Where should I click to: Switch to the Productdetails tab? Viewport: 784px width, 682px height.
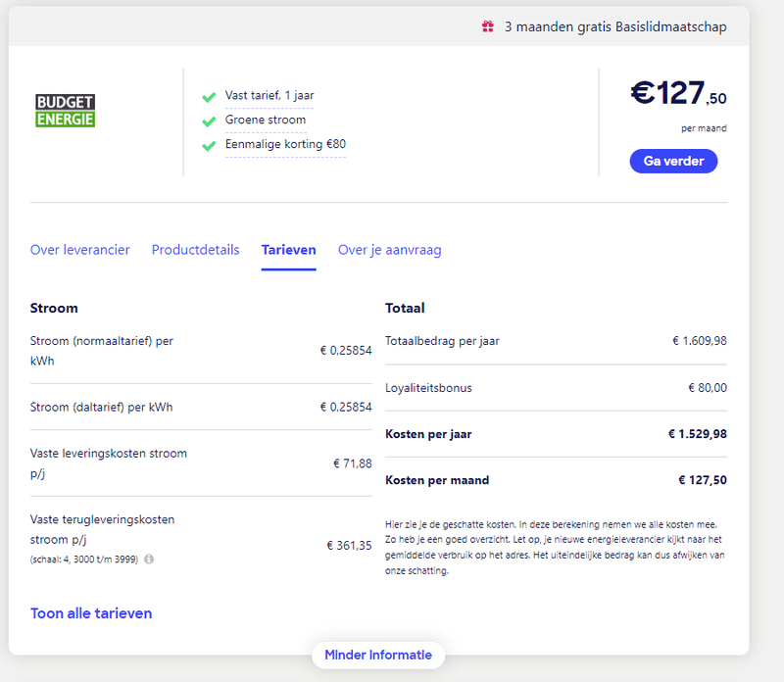(x=195, y=250)
